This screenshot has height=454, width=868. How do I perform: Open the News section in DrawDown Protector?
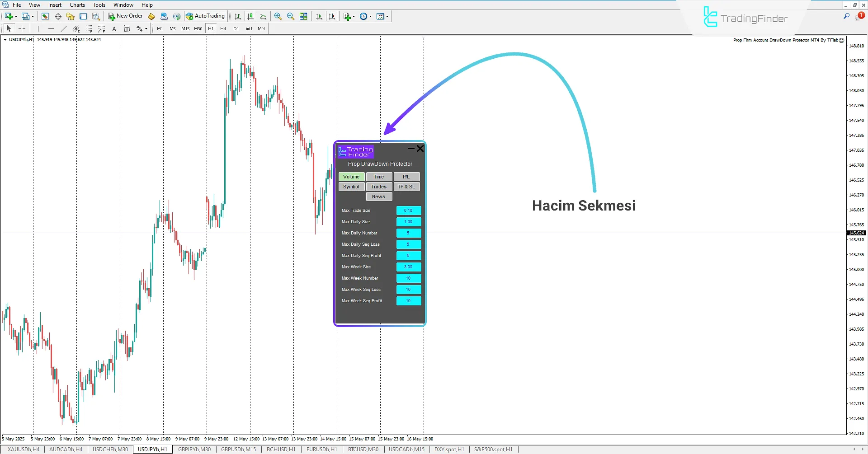378,196
